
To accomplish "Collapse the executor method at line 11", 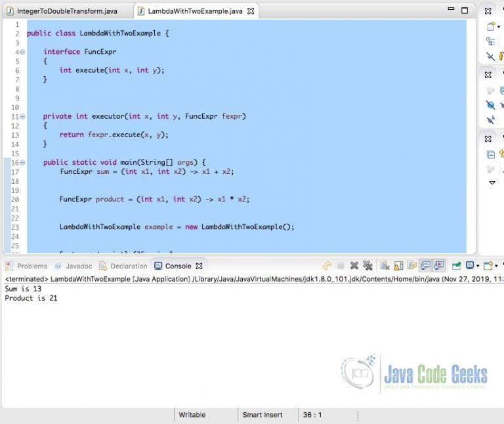I will click(x=22, y=117).
